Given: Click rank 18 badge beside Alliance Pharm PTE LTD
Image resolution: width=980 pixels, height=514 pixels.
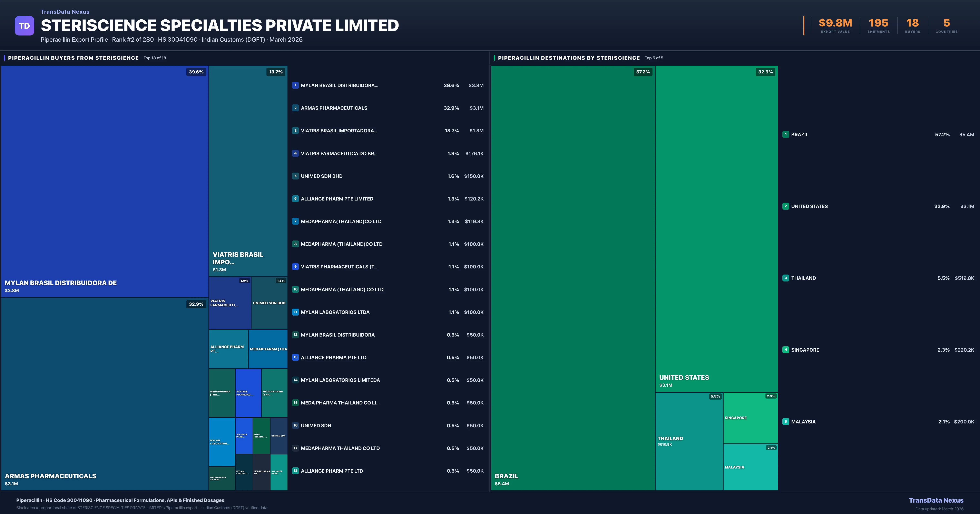Looking at the screenshot, I should pos(295,471).
